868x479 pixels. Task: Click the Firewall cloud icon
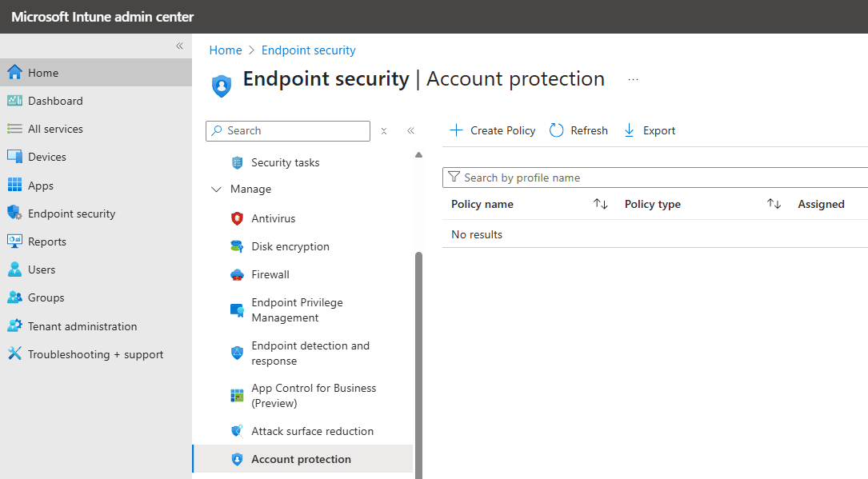pyautogui.click(x=237, y=275)
